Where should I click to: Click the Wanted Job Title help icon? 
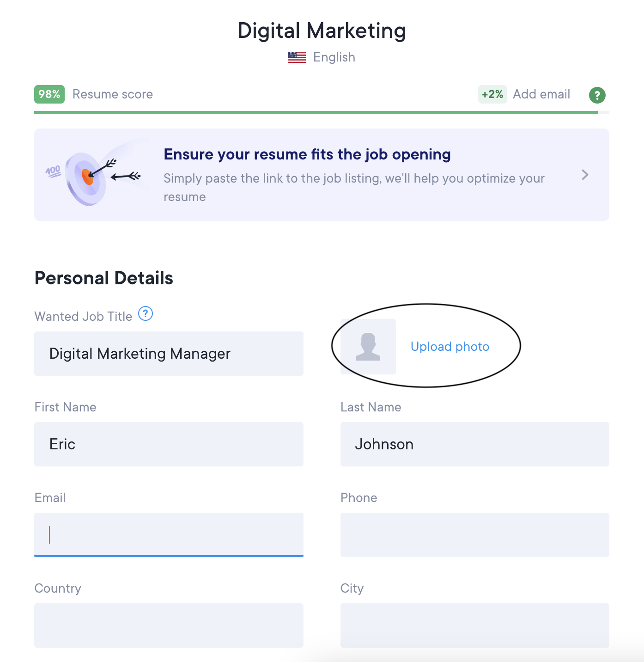click(x=146, y=314)
